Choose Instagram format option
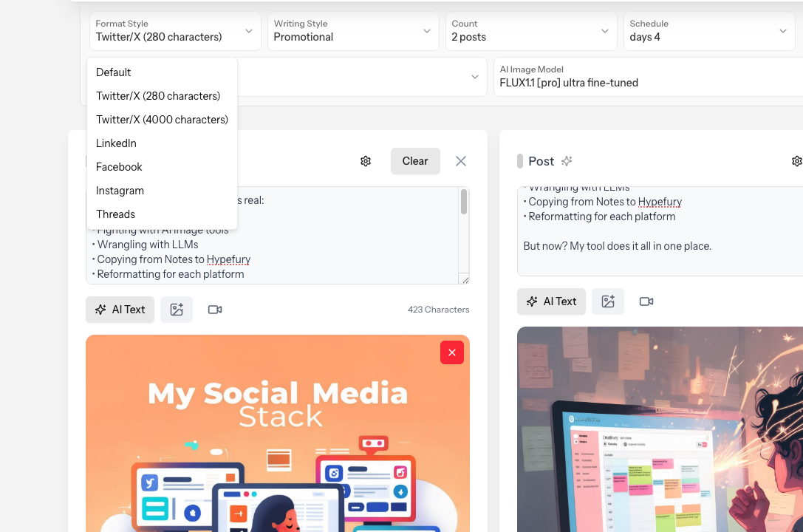 [162, 191]
